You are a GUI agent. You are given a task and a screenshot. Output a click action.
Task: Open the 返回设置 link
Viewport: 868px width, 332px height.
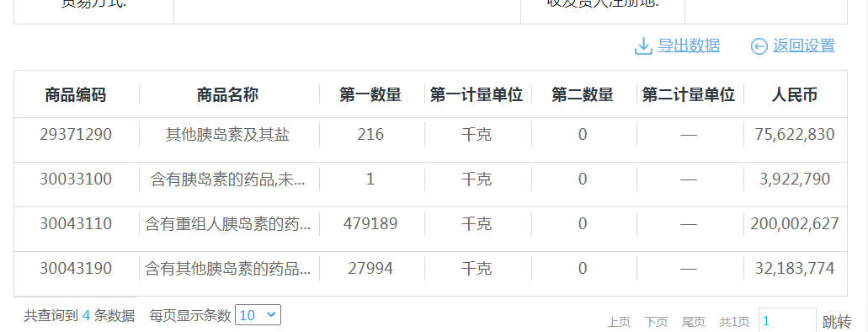coord(804,46)
